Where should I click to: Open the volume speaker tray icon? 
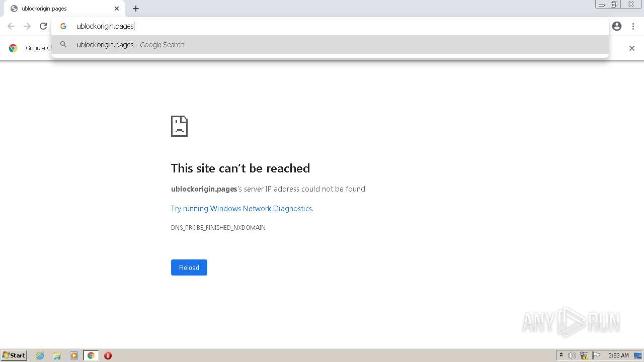[572, 355]
